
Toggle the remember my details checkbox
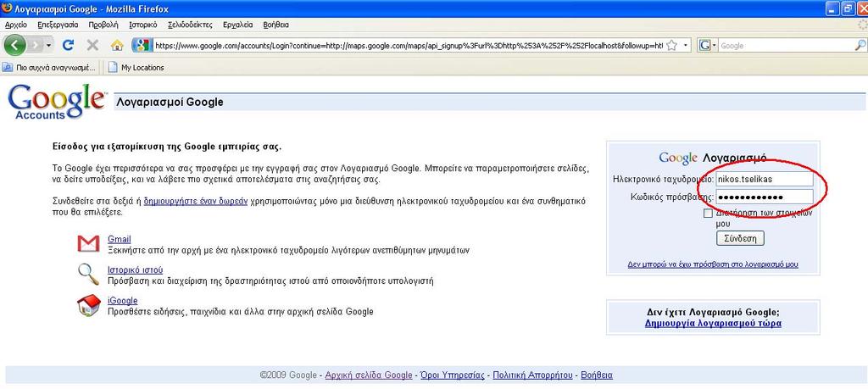click(x=708, y=214)
